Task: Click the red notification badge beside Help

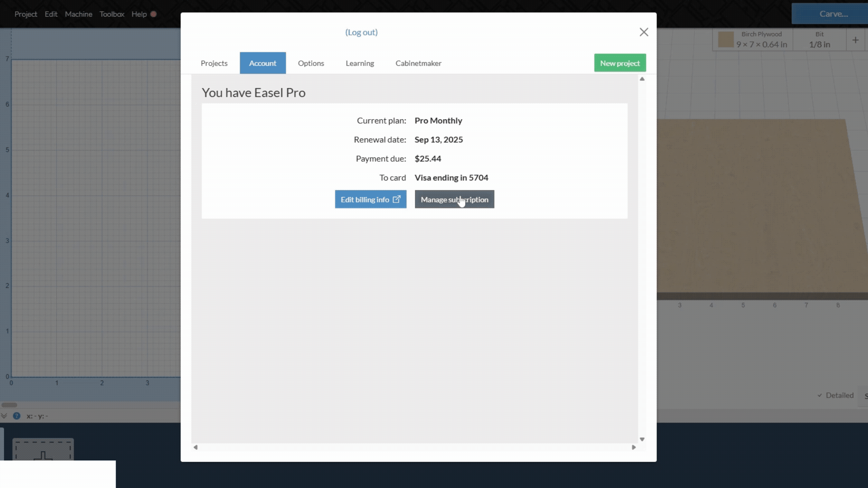Action: tap(154, 14)
